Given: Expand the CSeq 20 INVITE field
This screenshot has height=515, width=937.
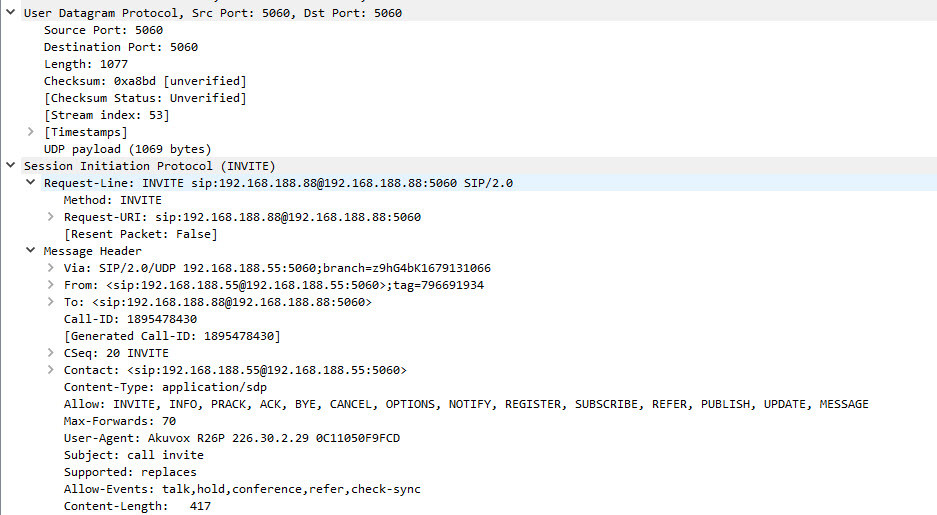Looking at the screenshot, I should [51, 352].
